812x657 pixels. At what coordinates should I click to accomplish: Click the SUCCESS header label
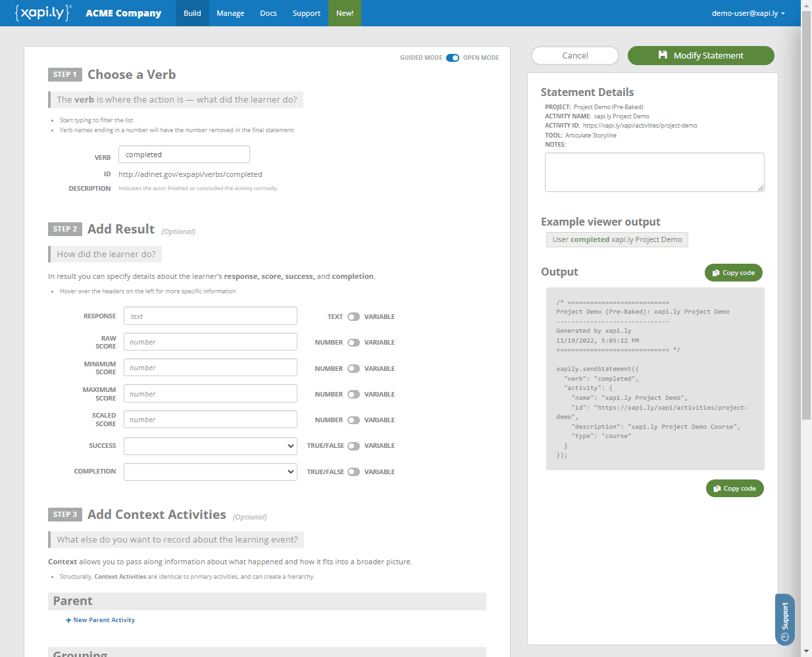[x=103, y=446]
